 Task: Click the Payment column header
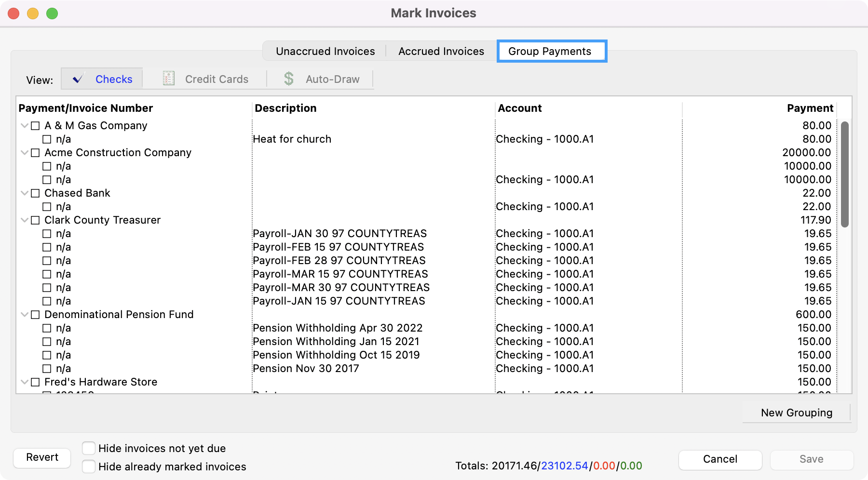tap(810, 108)
